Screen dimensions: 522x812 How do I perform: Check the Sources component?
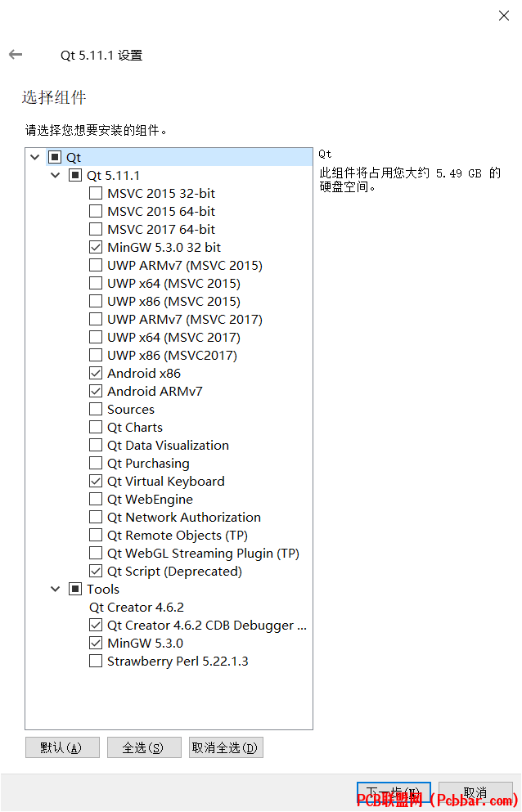pyautogui.click(x=96, y=409)
